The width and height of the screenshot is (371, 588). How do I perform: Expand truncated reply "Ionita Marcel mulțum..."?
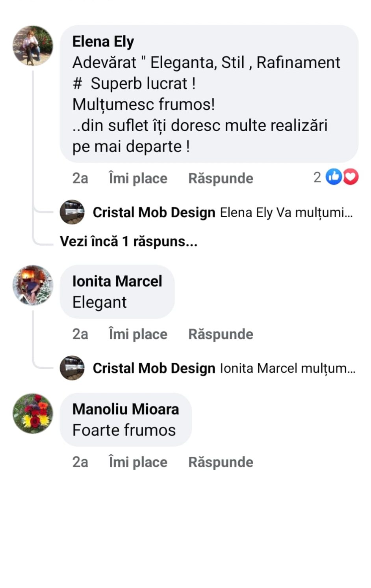pyautogui.click(x=288, y=368)
